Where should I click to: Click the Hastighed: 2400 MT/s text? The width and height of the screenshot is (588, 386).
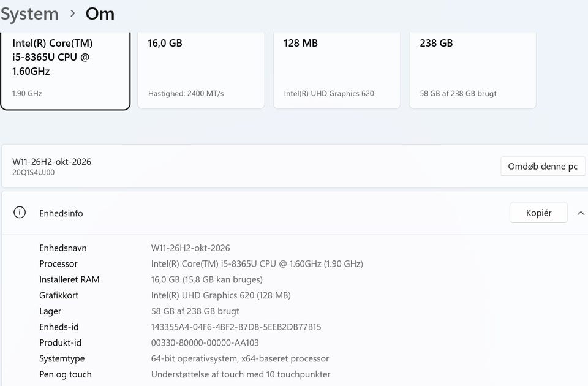[x=186, y=93]
